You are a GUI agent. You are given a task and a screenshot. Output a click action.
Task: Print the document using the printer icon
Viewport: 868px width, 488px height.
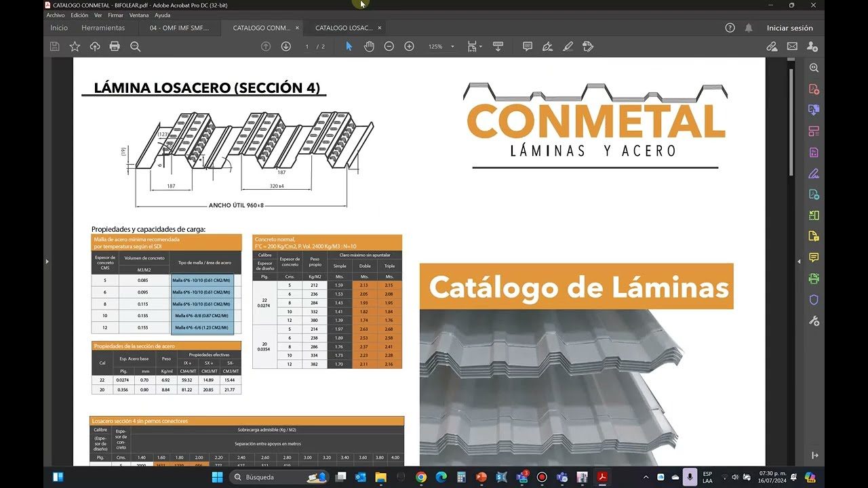115,46
